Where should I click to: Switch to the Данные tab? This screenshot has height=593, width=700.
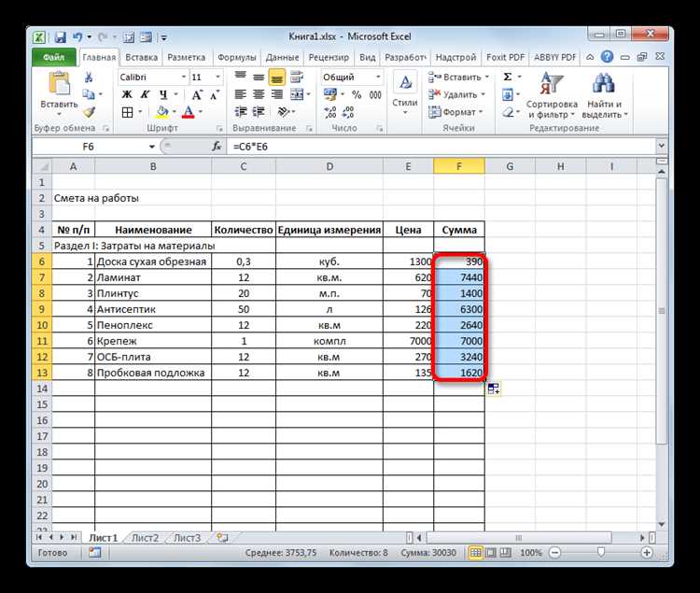point(282,57)
